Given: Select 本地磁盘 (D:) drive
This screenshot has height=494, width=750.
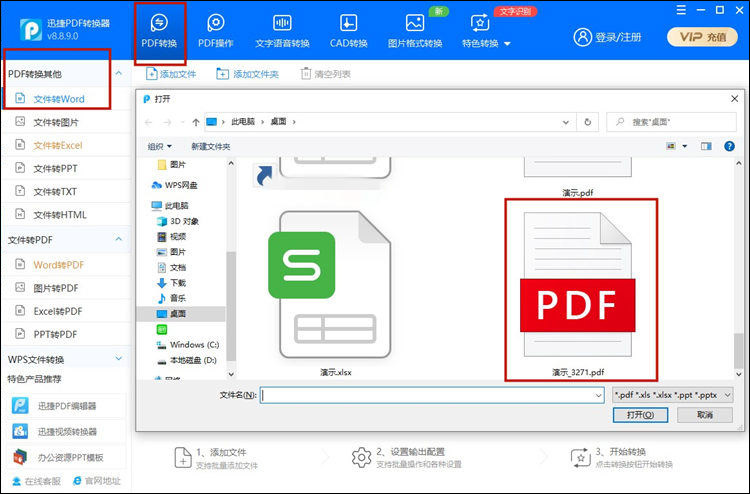Looking at the screenshot, I should [x=187, y=360].
